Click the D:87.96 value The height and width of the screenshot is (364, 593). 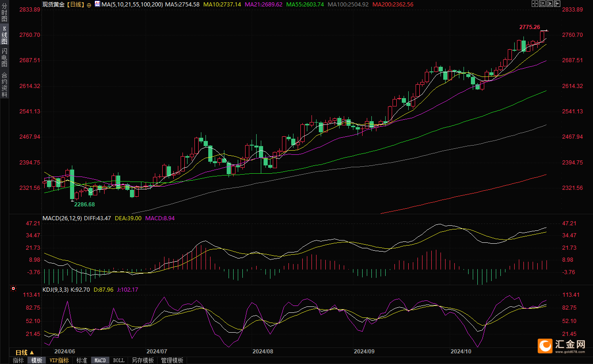coord(104,290)
